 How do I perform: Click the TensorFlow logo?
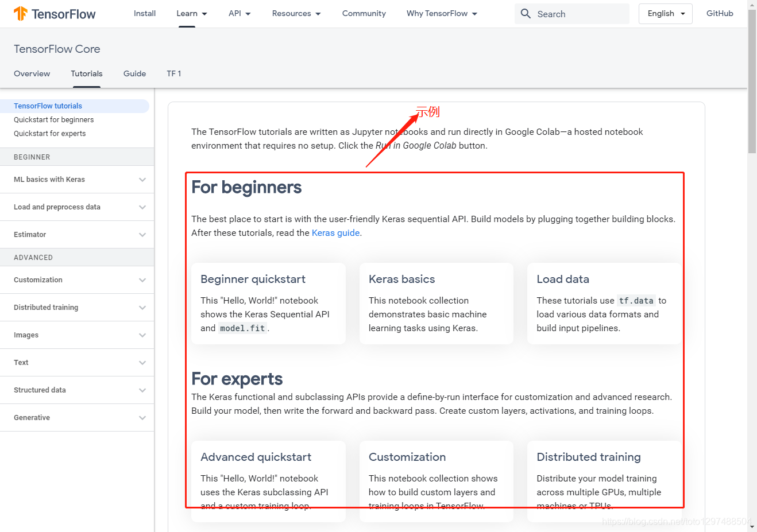coord(55,14)
